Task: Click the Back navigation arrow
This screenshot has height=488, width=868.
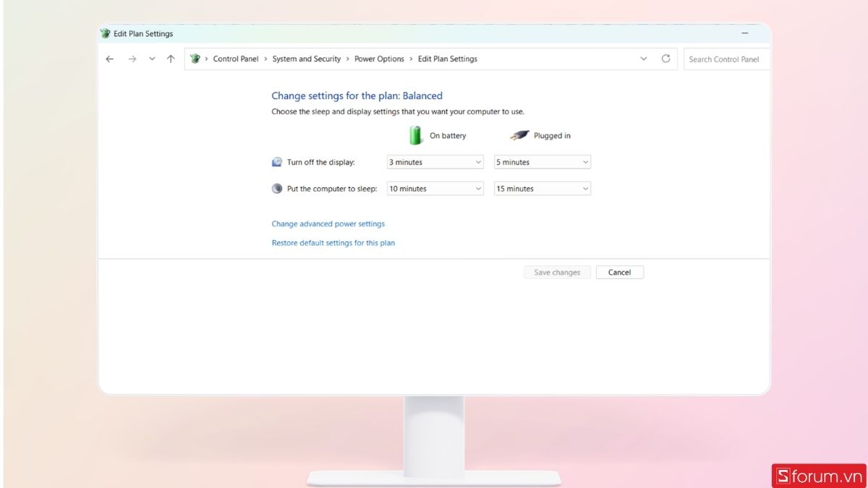Action: pyautogui.click(x=110, y=59)
